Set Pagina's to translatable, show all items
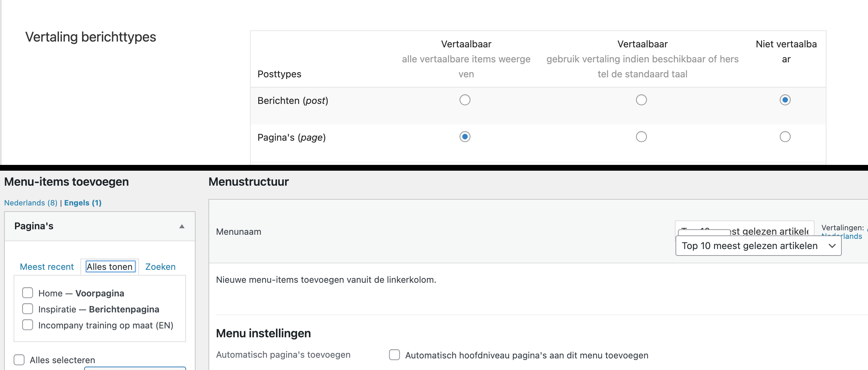Image resolution: width=868 pixels, height=370 pixels. 465,137
